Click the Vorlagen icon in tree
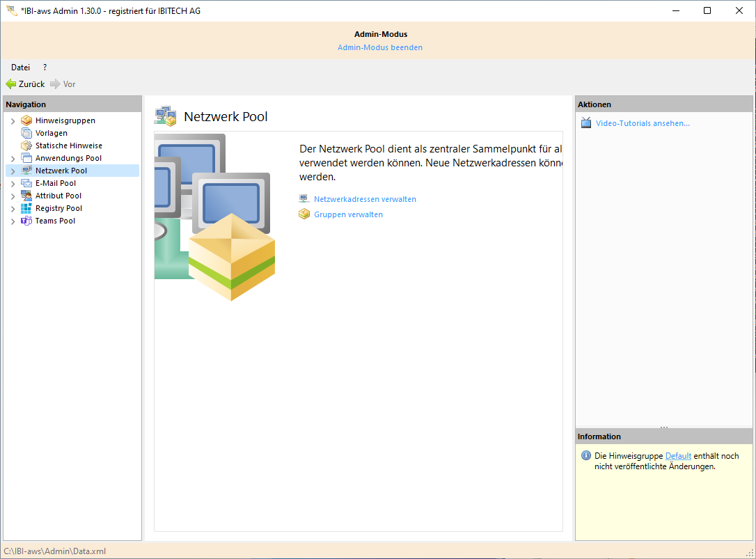This screenshot has width=756, height=559. [x=26, y=133]
